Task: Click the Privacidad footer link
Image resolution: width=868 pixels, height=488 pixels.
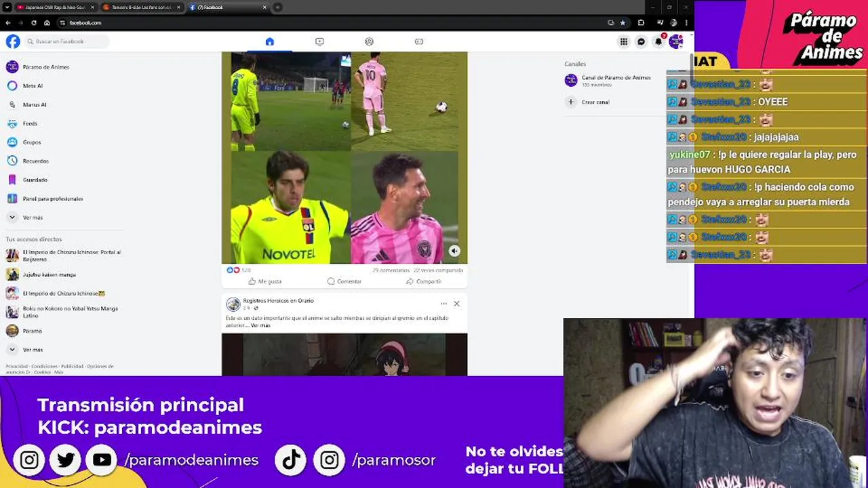Action: pos(17,366)
